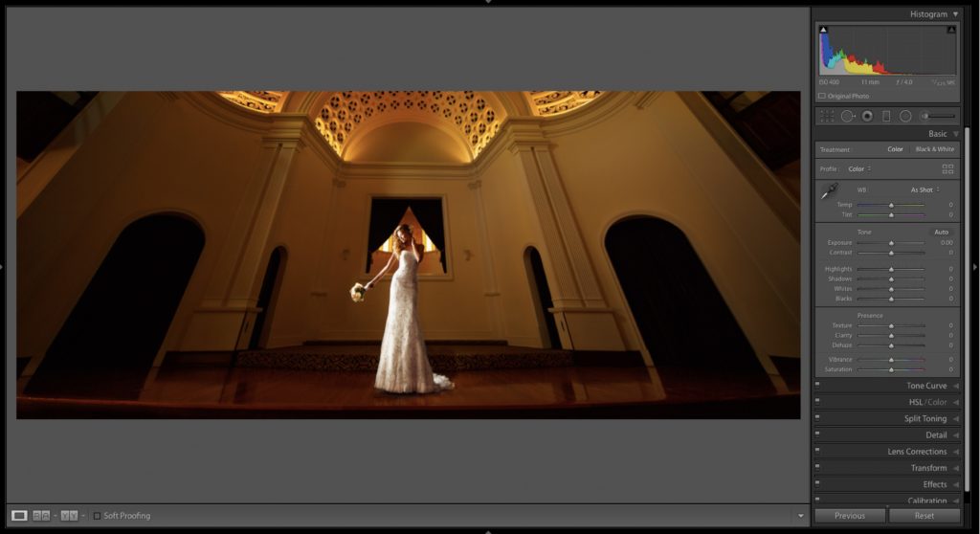980x534 pixels.
Task: Adjust the Clarity slider
Action: point(891,336)
